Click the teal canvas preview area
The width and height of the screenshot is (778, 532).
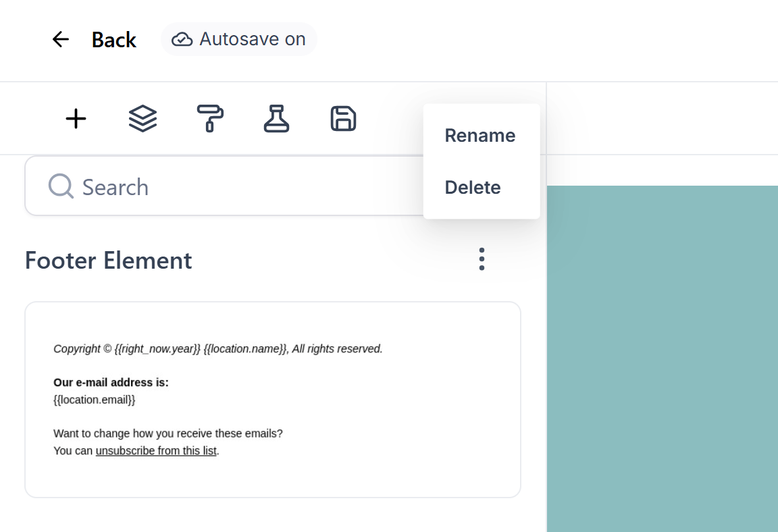pyautogui.click(x=662, y=358)
